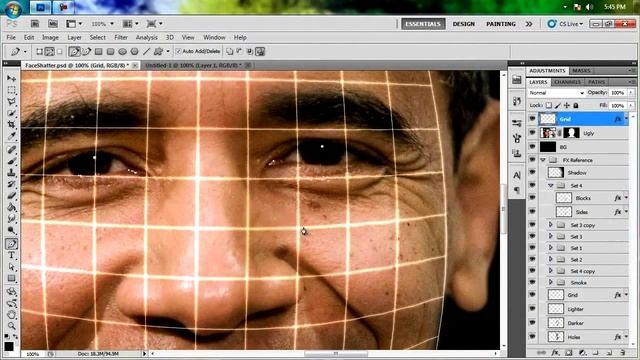
Task: Choose Freeform Pen in the options bar
Action: point(86,51)
